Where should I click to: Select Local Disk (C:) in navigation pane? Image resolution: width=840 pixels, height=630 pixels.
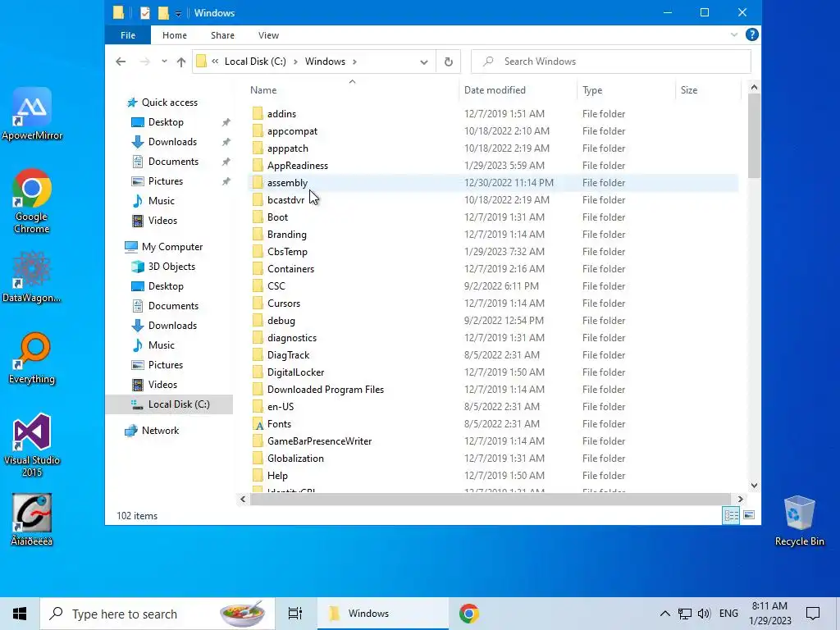pos(178,404)
